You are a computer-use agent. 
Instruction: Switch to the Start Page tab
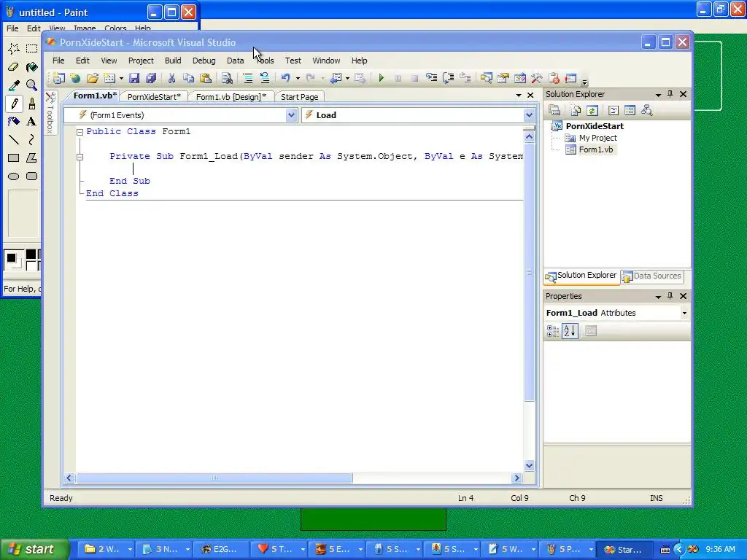tap(300, 97)
